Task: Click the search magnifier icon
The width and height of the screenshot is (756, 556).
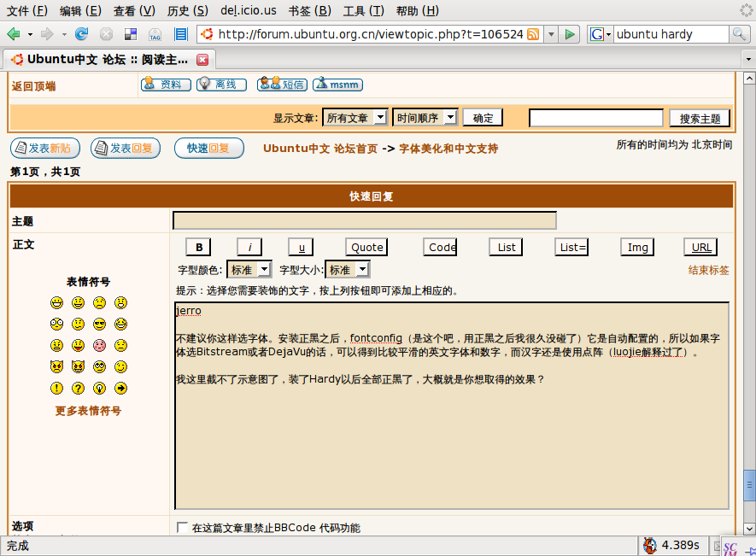Action: coord(739,34)
